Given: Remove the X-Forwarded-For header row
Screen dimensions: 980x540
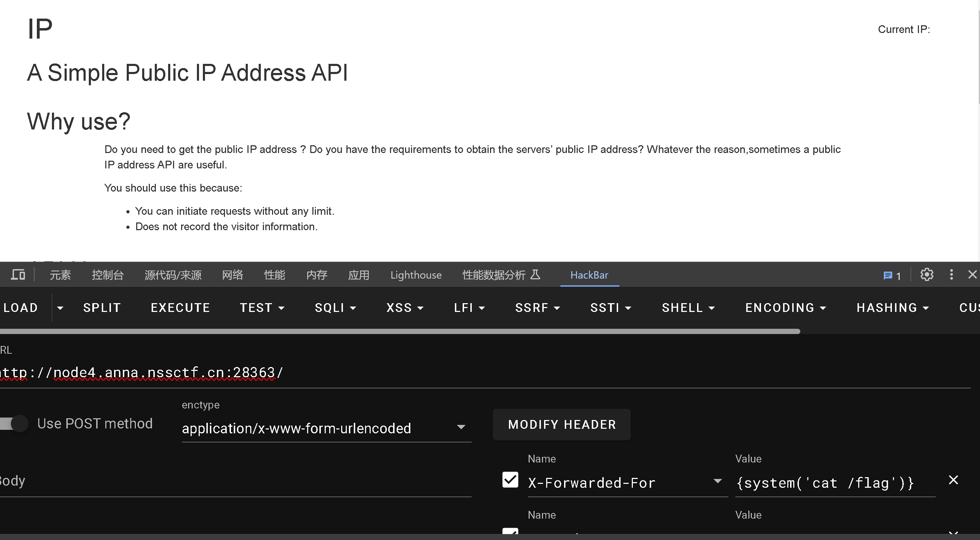Looking at the screenshot, I should (953, 480).
